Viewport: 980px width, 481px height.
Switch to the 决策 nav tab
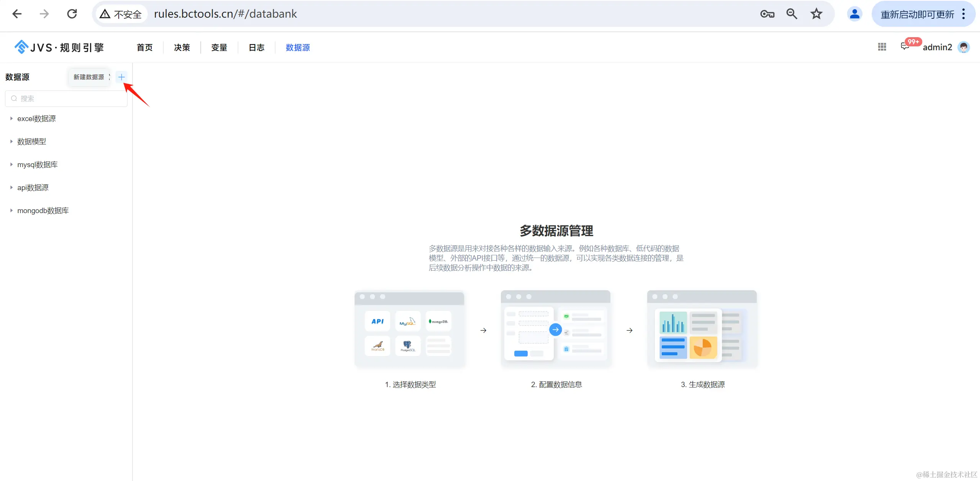[182, 48]
